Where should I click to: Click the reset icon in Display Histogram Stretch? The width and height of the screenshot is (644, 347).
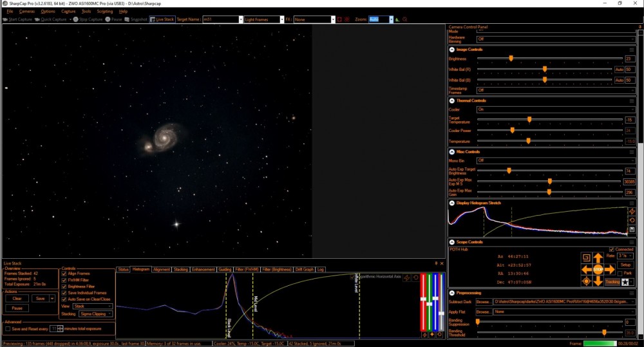coord(632,220)
